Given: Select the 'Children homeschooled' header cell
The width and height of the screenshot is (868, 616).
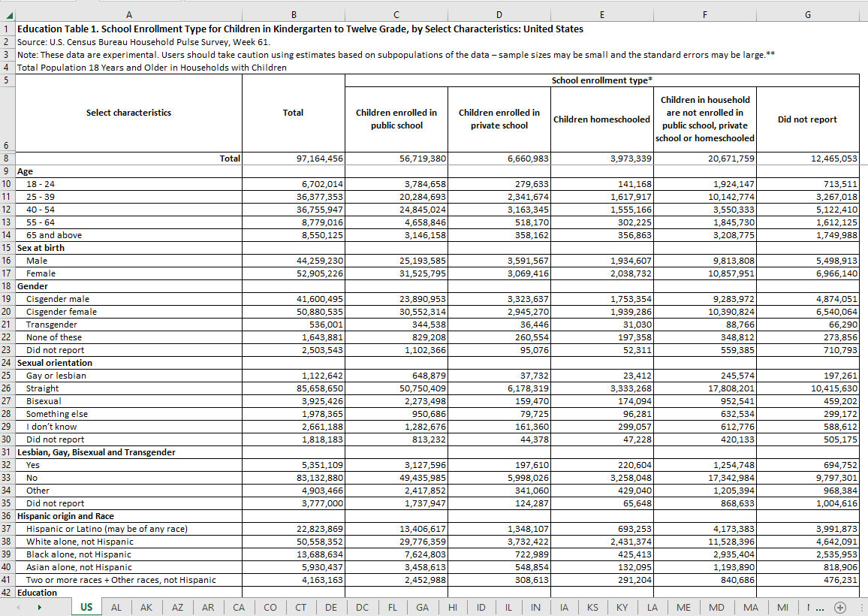Looking at the screenshot, I should pos(601,119).
